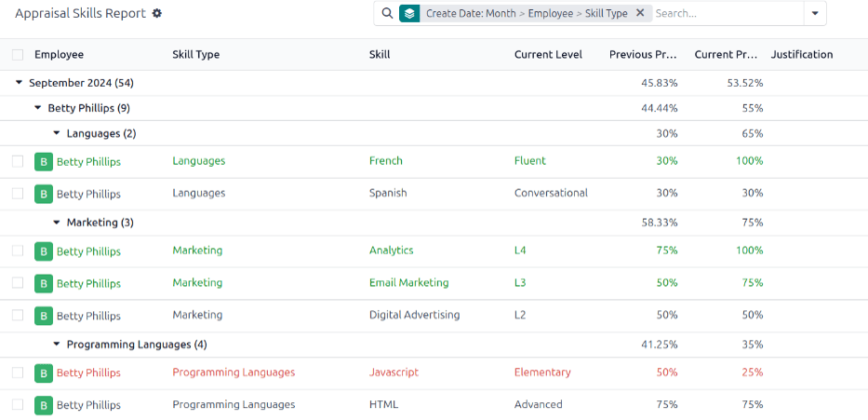Click Betty Phillips avatar in the Spanish row
The image size is (868, 420).
point(44,195)
